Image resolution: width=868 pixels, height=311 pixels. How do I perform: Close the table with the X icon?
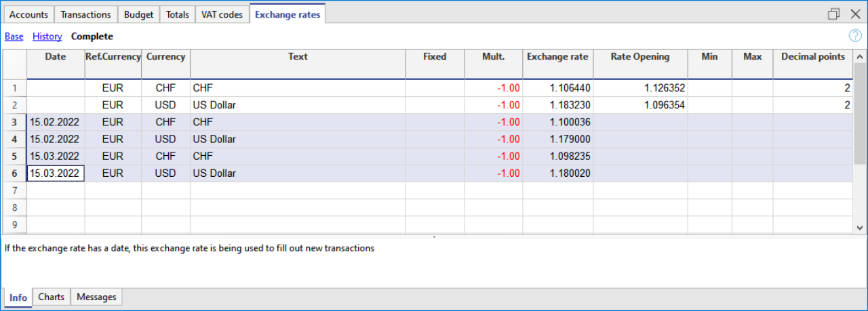tap(855, 14)
